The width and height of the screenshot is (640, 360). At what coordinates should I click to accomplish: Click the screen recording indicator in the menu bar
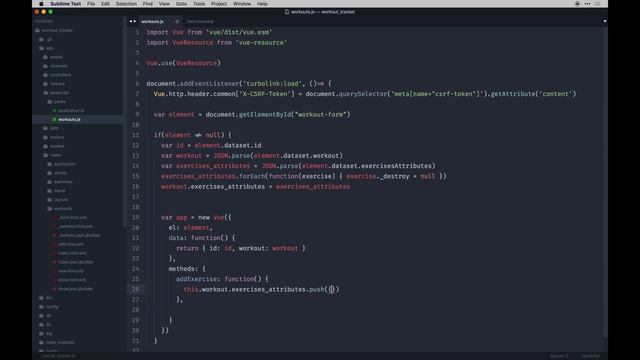pos(577,4)
